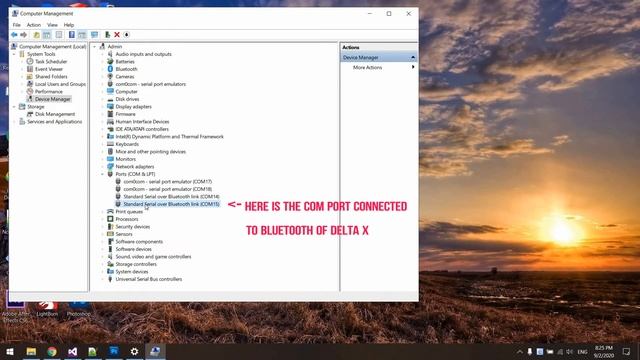Open File Explorer from the taskbar
This screenshot has height=360, width=640.
coord(31,351)
